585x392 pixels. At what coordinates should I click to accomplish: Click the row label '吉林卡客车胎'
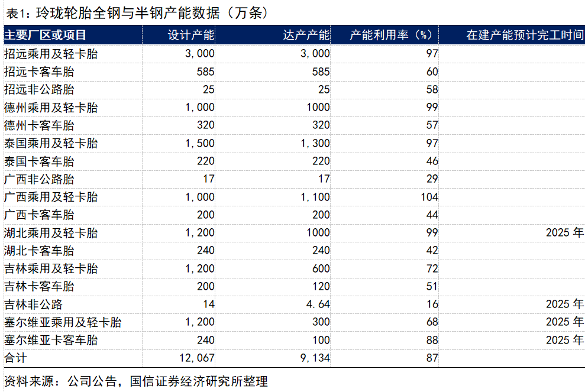click(39, 286)
